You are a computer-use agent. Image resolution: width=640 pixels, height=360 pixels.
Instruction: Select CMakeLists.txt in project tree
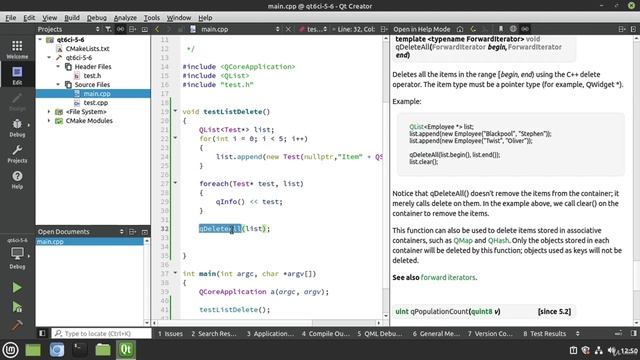87,49
